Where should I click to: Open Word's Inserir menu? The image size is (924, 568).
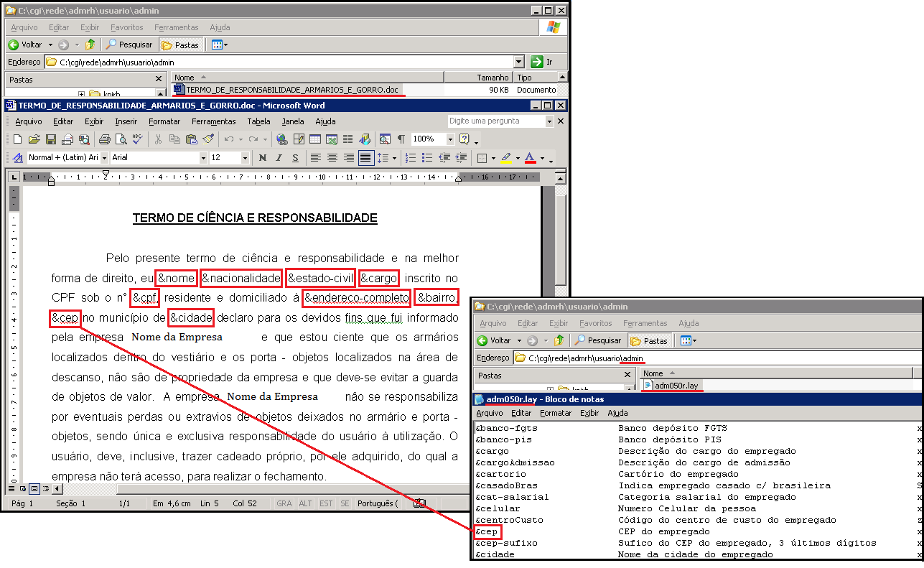pyautogui.click(x=126, y=121)
